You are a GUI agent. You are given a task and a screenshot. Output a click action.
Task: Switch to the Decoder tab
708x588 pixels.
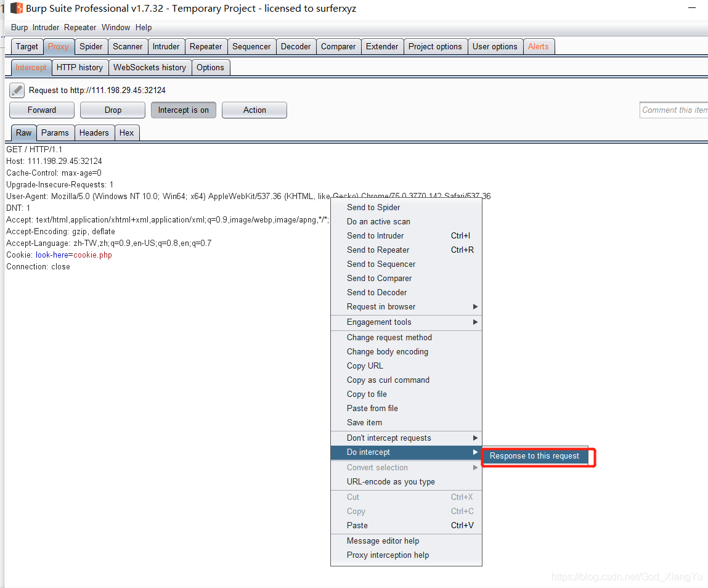pos(296,46)
